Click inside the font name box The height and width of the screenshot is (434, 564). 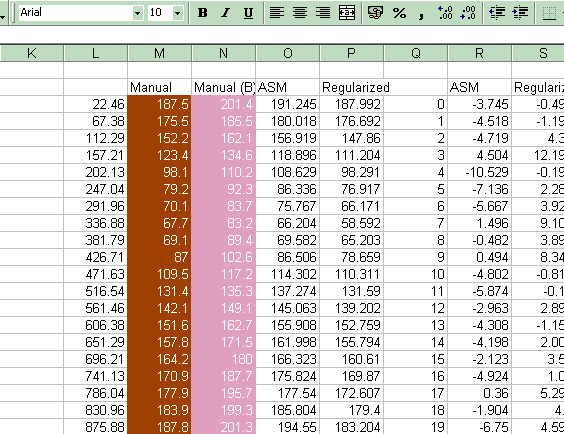(x=75, y=13)
